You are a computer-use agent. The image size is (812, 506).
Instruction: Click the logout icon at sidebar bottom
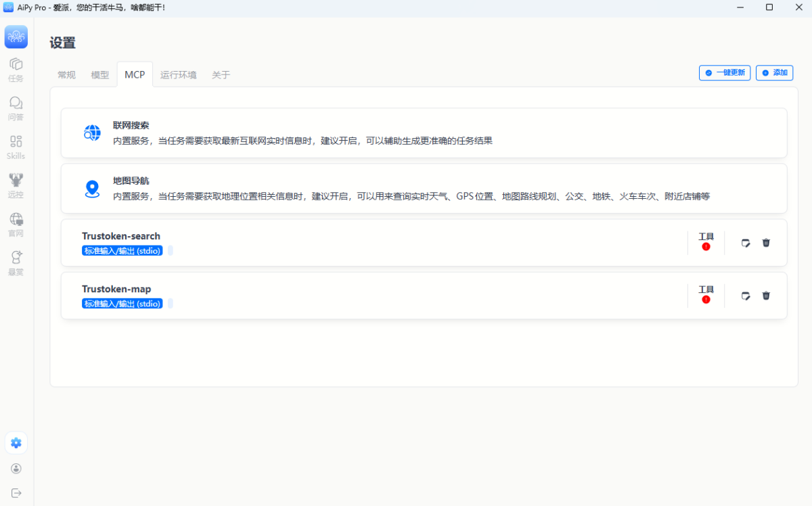click(16, 493)
